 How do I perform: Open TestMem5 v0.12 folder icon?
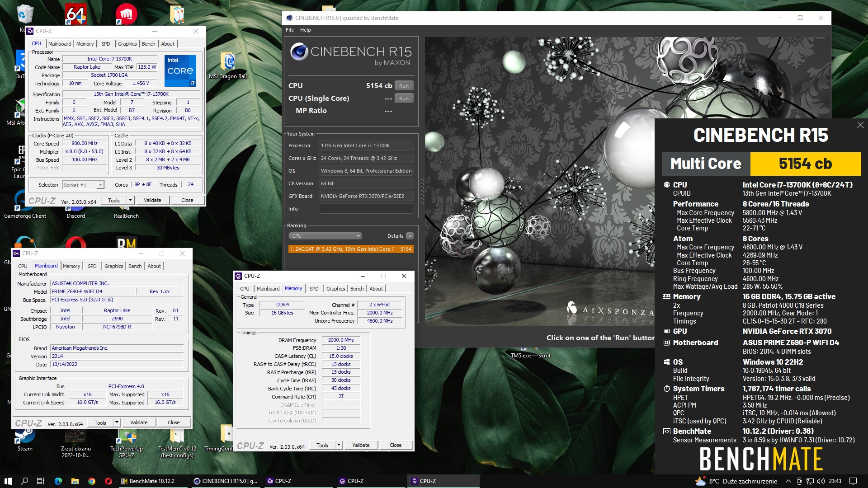tap(177, 444)
